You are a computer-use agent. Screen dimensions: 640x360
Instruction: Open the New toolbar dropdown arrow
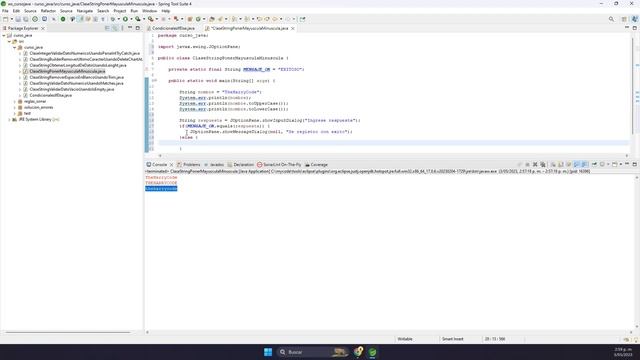11,19
